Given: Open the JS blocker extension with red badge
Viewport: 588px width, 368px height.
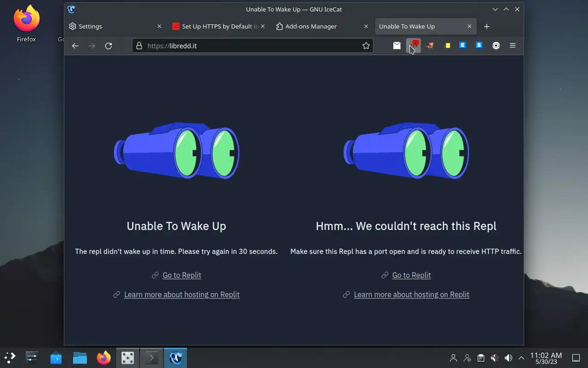Looking at the screenshot, I should click(413, 46).
